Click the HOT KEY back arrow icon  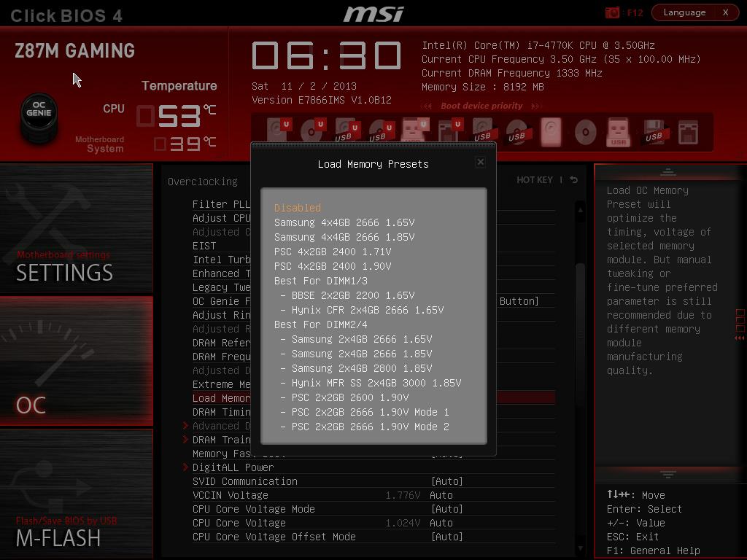pyautogui.click(x=574, y=180)
